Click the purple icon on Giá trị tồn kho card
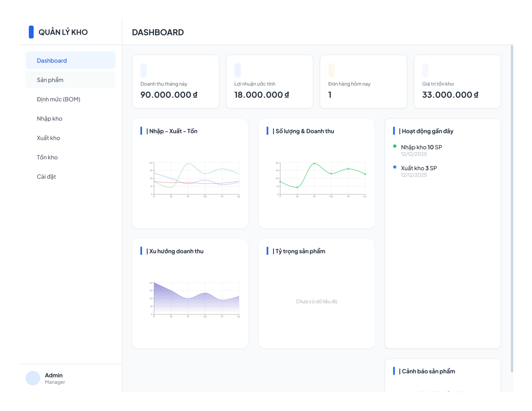Screen dimensions: 532x411 pyautogui.click(x=425, y=70)
